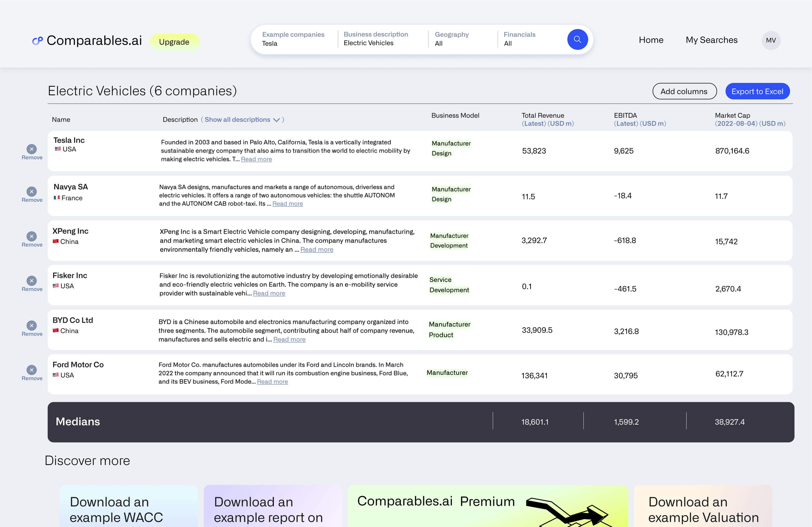Select the Upgrade button

174,41
